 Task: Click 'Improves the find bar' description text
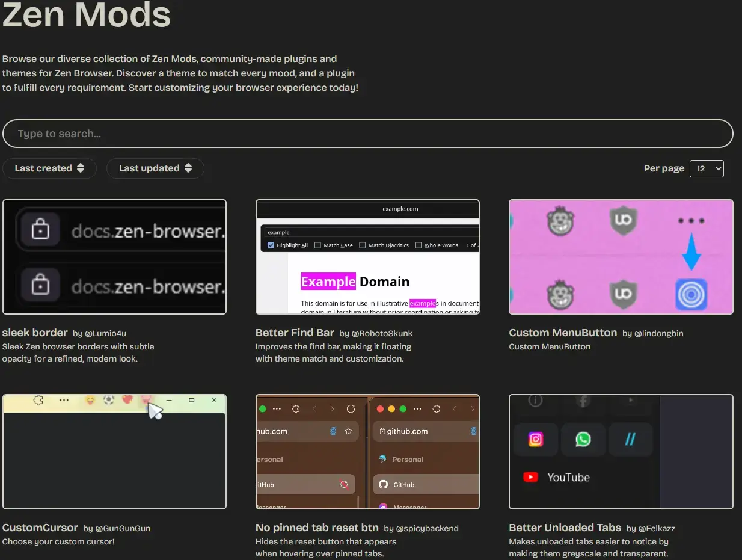click(333, 352)
